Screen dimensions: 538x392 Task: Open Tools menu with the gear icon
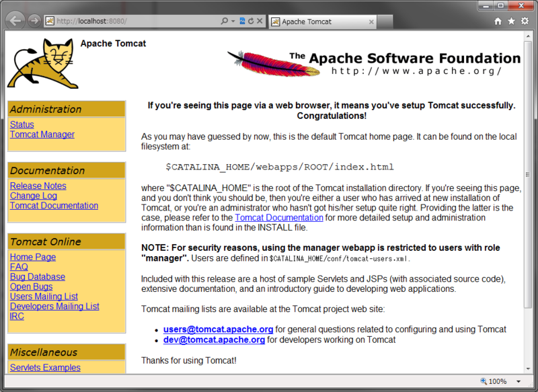[x=525, y=21]
